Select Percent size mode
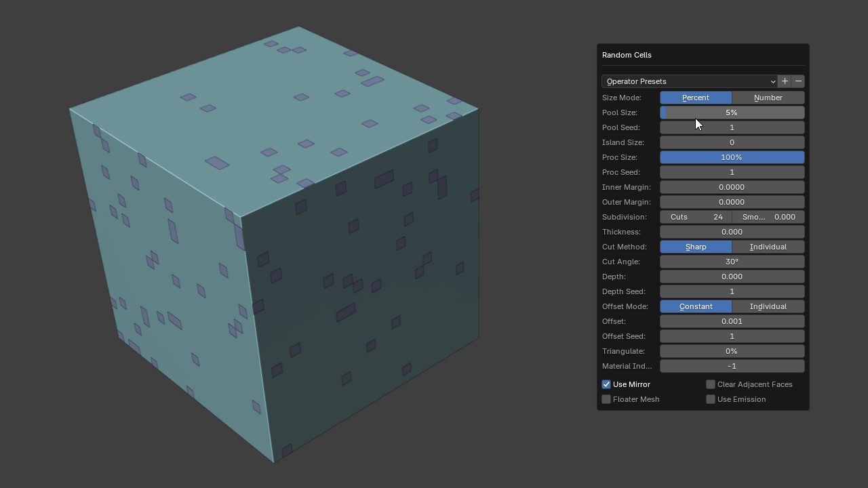Image resolution: width=868 pixels, height=488 pixels. [696, 98]
